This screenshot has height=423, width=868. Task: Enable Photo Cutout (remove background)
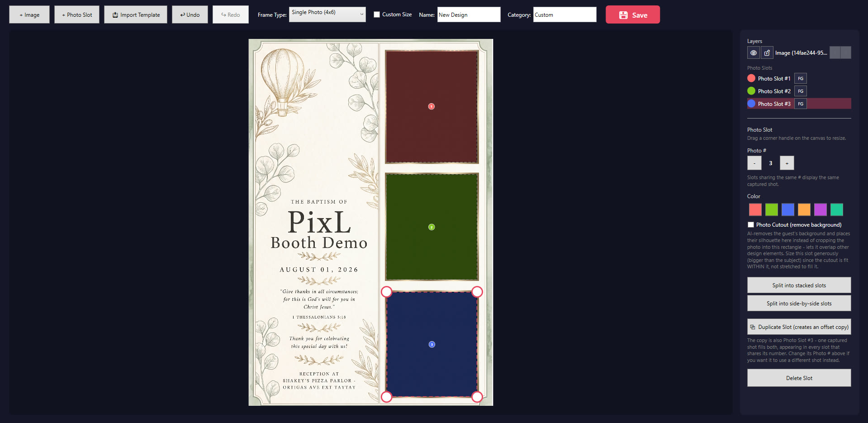tap(751, 225)
